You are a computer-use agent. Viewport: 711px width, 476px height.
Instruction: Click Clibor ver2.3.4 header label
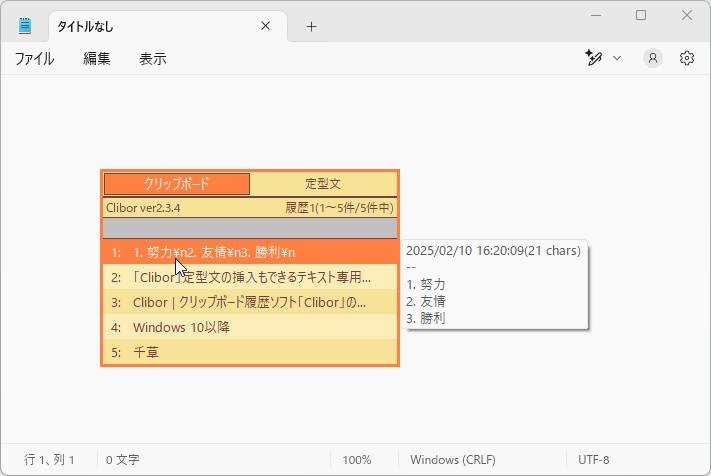143,208
